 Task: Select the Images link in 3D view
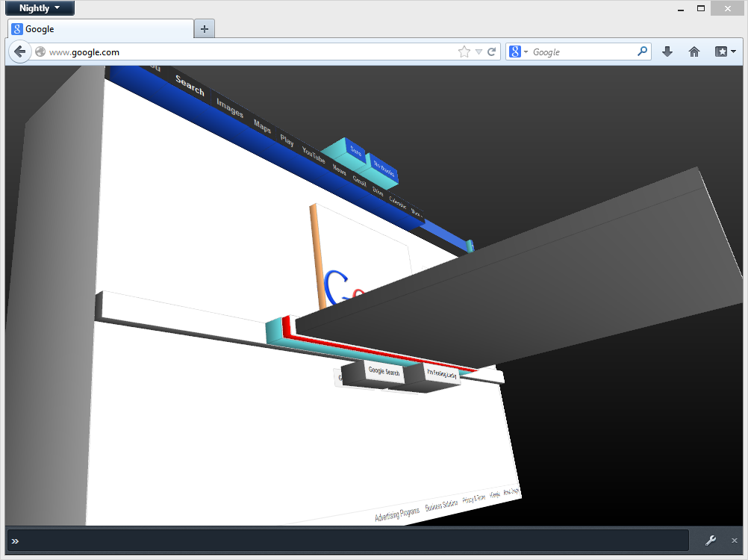point(230,108)
